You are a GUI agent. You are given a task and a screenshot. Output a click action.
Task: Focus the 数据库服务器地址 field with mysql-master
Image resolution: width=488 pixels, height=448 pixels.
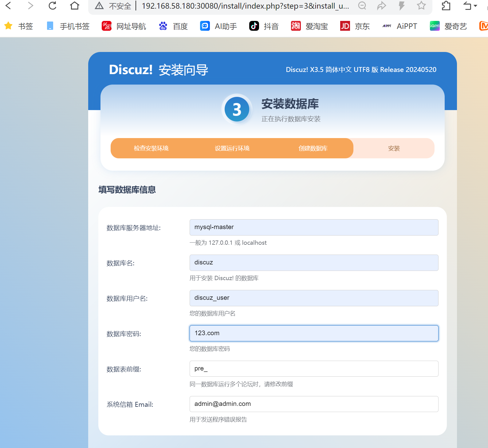point(314,227)
